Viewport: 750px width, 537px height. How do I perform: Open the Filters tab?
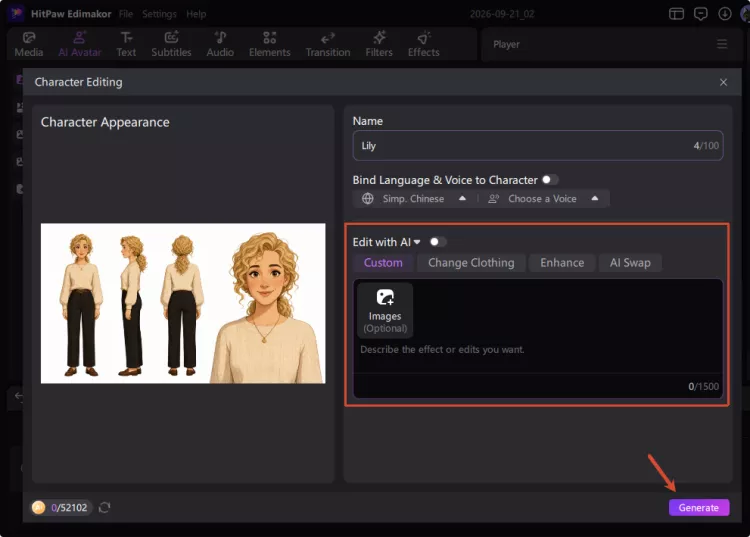pos(379,44)
